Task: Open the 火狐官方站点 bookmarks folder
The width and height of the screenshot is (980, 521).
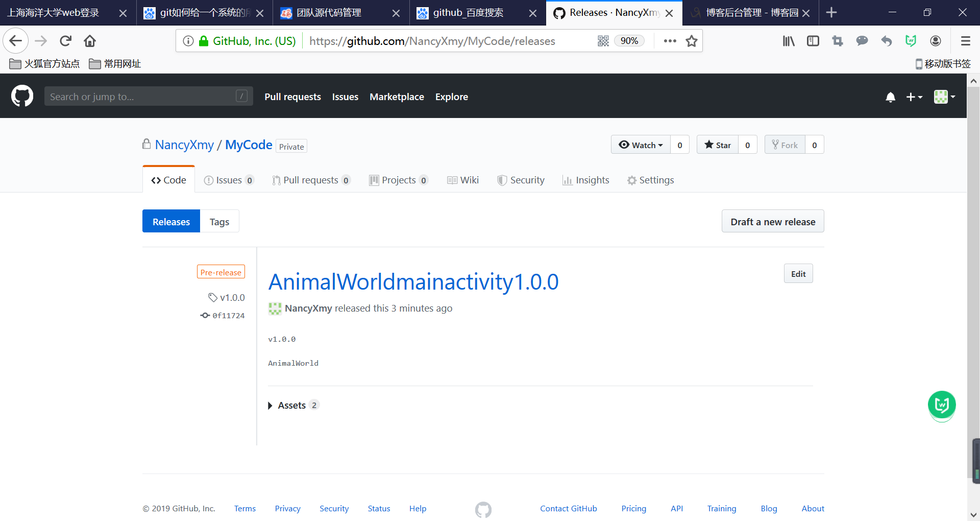Action: 44,64
